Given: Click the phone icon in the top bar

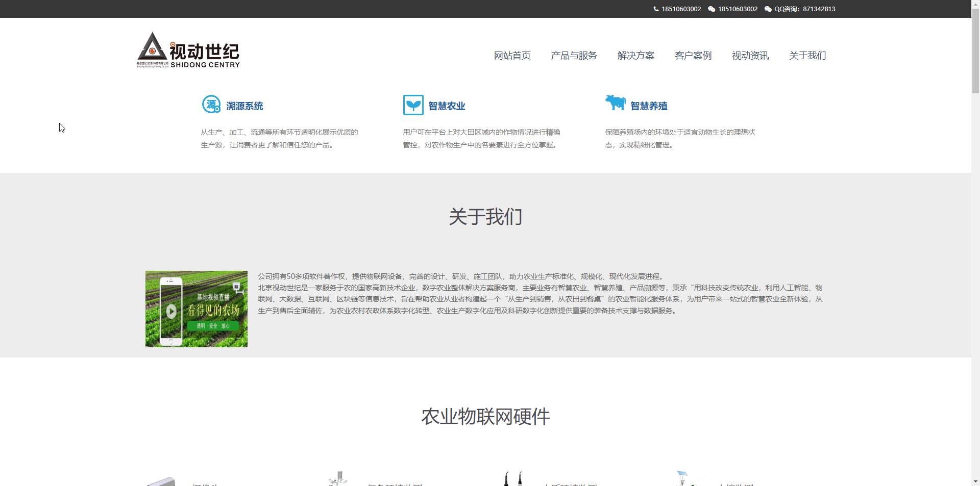Looking at the screenshot, I should point(656,9).
